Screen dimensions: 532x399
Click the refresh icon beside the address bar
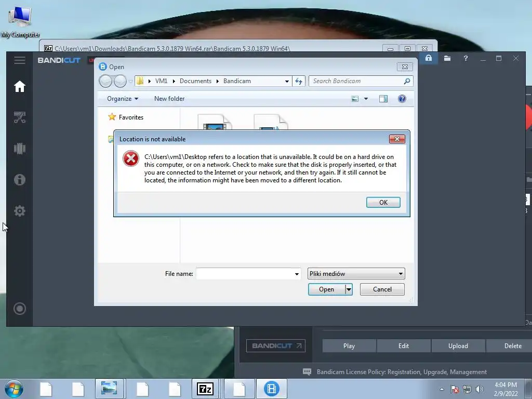299,81
